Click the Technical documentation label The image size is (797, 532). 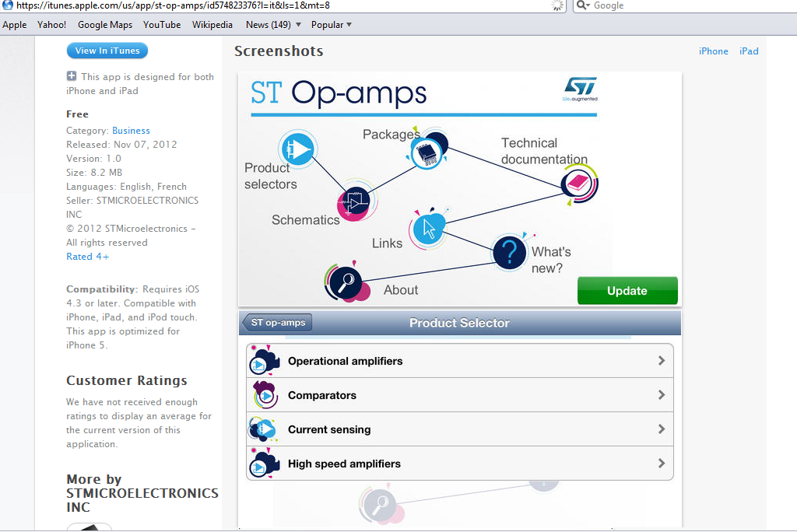tap(544, 151)
